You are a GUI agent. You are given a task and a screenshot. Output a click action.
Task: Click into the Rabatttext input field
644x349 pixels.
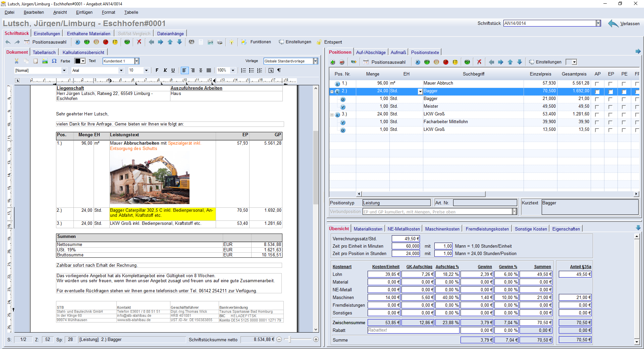[413, 330]
